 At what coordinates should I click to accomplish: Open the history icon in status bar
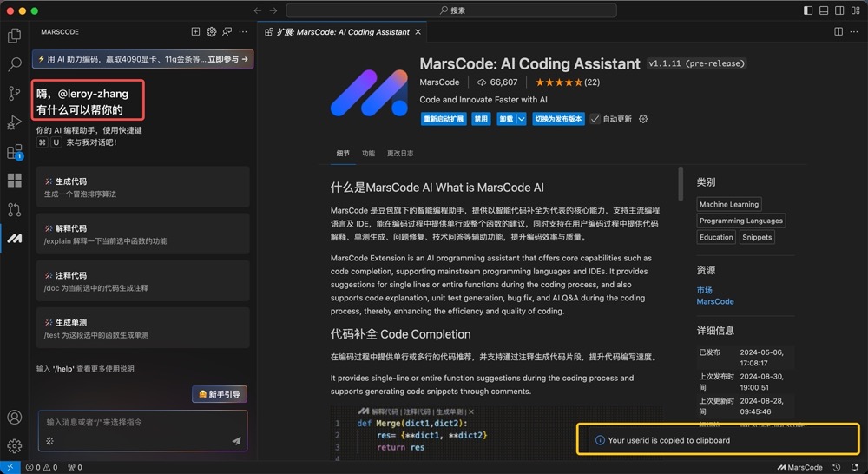(837, 467)
